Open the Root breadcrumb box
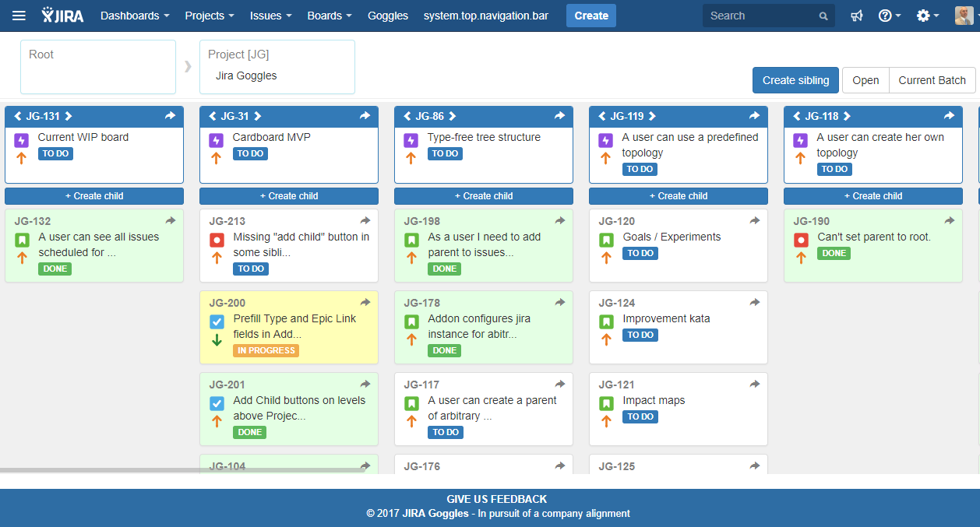980x527 pixels. coord(98,67)
